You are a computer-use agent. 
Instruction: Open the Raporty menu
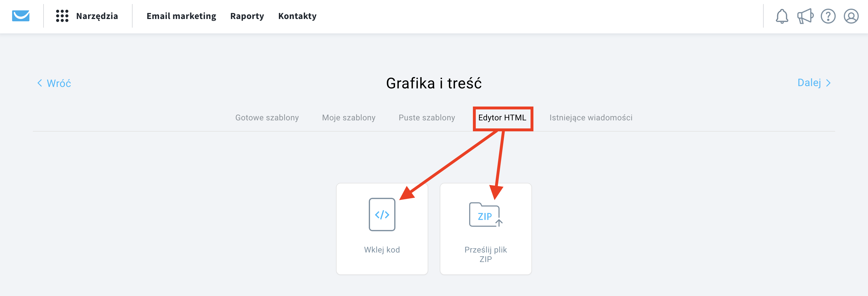247,16
